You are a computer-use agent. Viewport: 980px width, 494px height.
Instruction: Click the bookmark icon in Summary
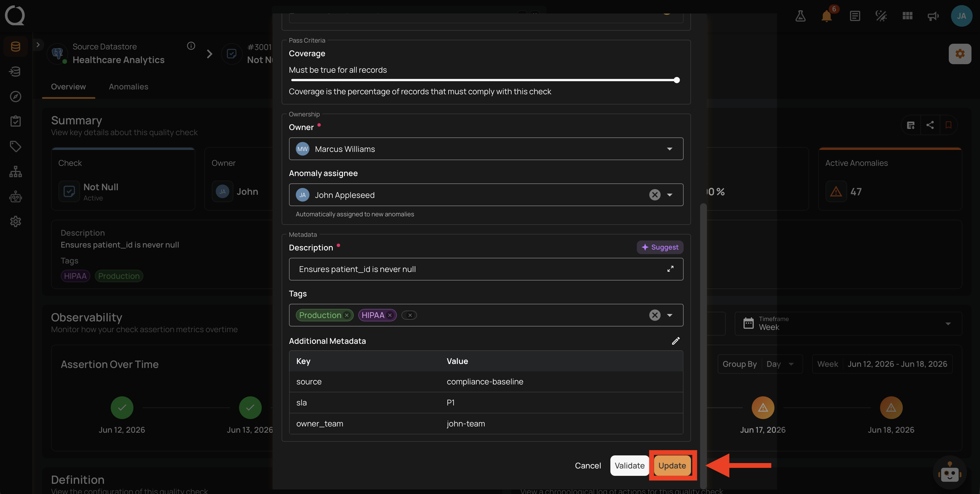click(948, 125)
